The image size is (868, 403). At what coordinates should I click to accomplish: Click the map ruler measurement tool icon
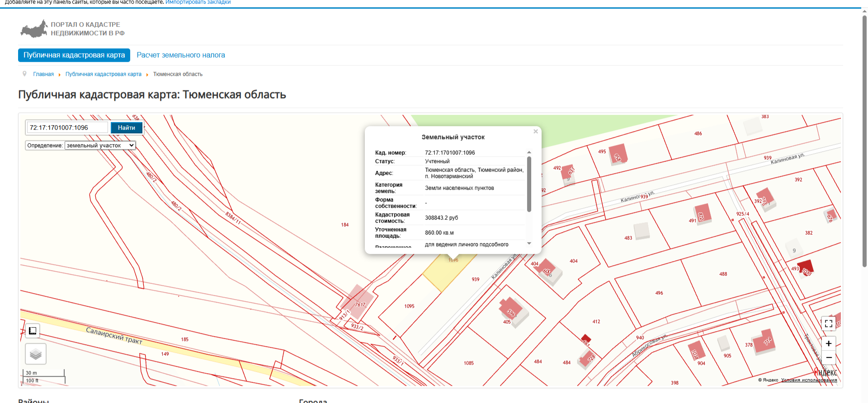point(33,331)
